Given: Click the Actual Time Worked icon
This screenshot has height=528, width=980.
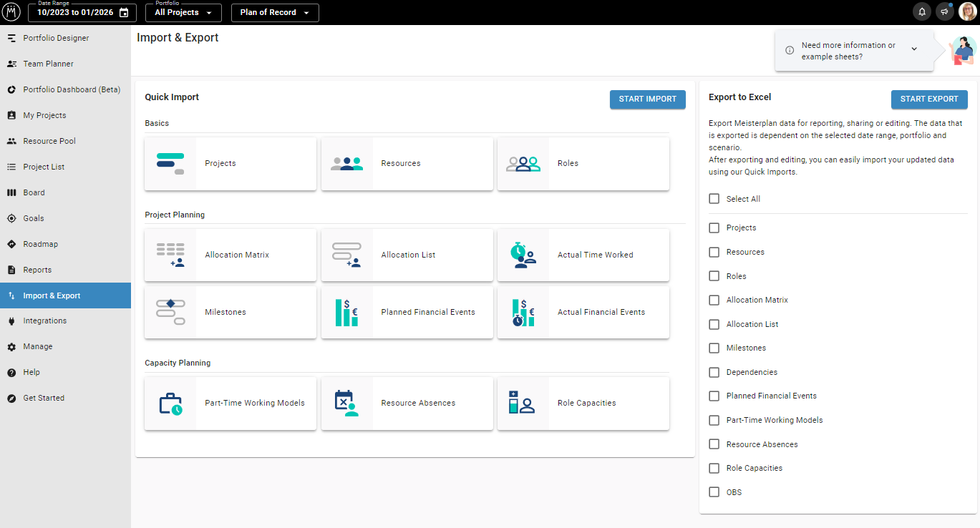Looking at the screenshot, I should coord(523,255).
